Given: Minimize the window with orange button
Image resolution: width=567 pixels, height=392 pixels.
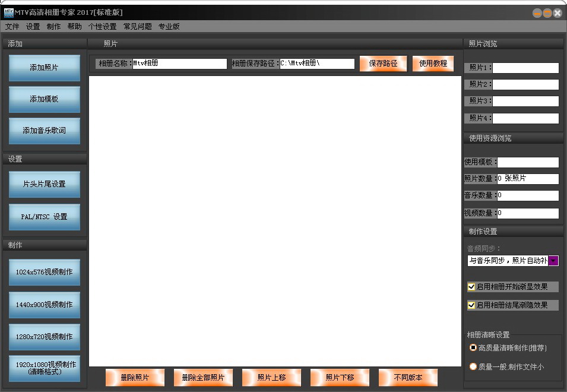Looking at the screenshot, I should pyautogui.click(x=537, y=14).
